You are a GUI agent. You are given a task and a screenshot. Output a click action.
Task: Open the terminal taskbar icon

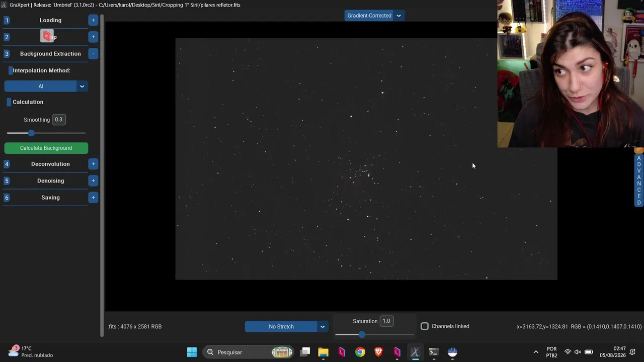tap(434, 352)
